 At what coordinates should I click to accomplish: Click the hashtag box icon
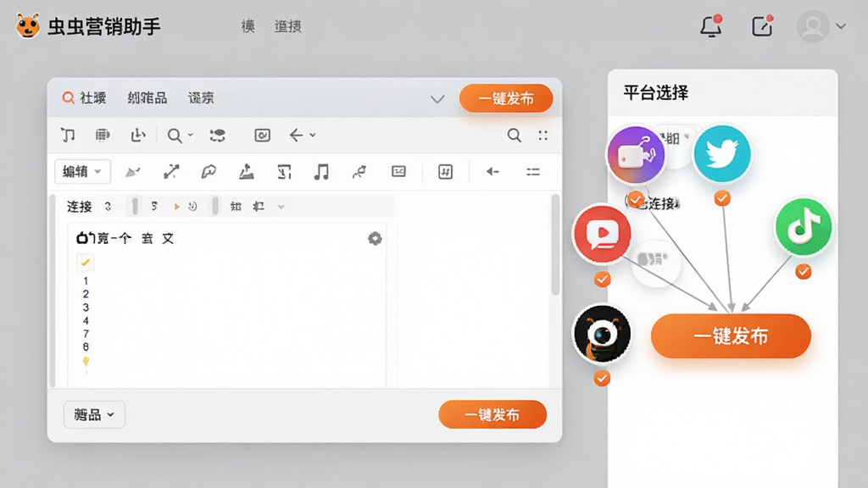[446, 172]
